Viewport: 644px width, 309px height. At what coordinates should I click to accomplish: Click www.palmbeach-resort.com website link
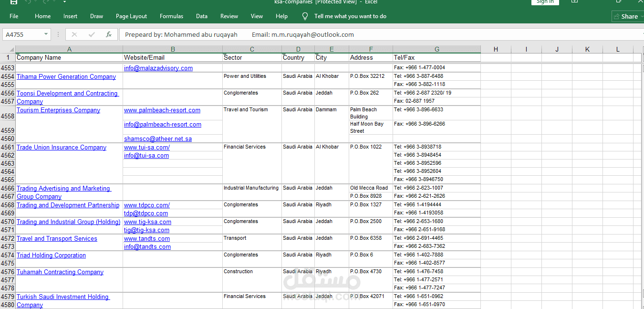point(162,110)
